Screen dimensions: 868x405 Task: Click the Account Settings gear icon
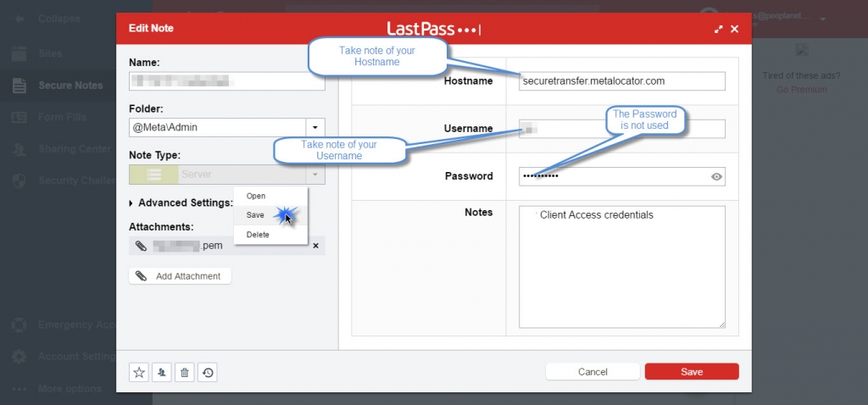pyautogui.click(x=19, y=357)
